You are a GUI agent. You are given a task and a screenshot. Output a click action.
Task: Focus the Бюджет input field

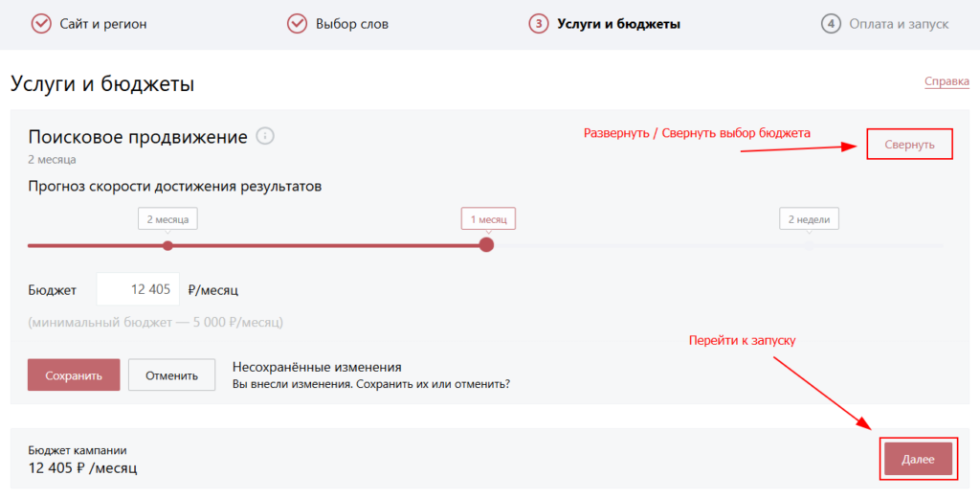click(x=138, y=289)
